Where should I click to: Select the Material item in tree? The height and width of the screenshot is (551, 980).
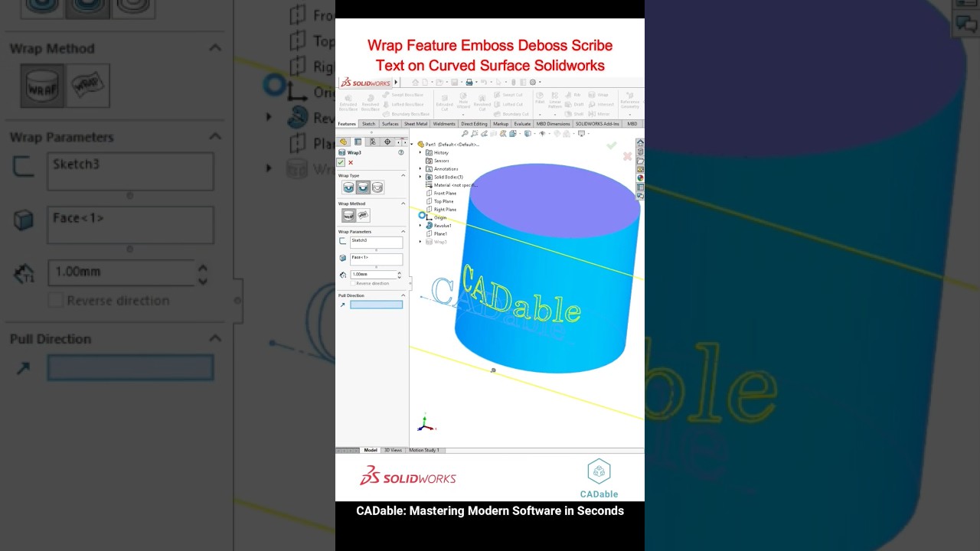(x=451, y=185)
